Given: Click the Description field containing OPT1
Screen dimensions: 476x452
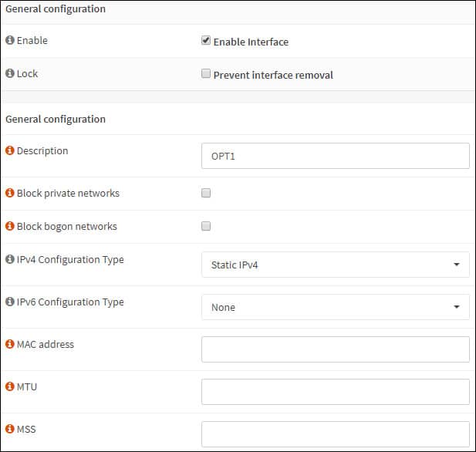Looking at the screenshot, I should coord(335,156).
